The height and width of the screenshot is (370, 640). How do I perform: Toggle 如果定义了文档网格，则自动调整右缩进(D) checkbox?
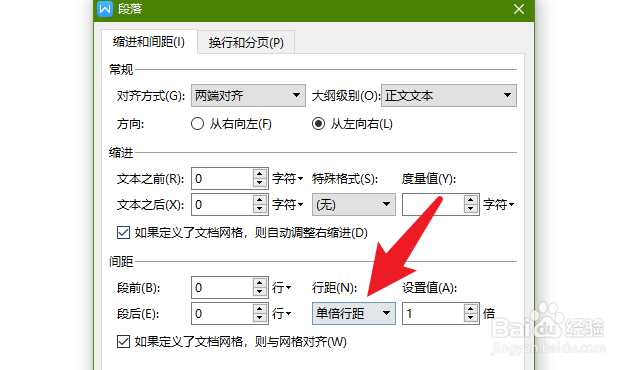pos(123,233)
